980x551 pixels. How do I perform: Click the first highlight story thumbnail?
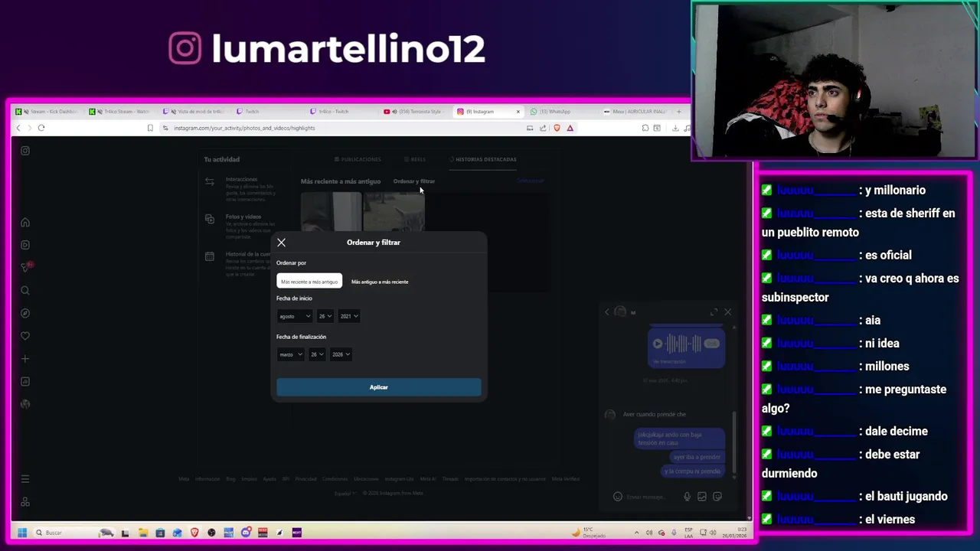331,212
